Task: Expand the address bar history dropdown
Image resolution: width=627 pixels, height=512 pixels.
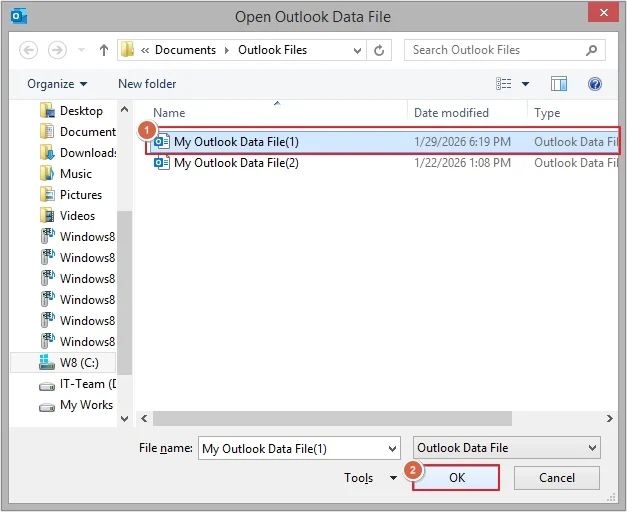Action: 357,50
